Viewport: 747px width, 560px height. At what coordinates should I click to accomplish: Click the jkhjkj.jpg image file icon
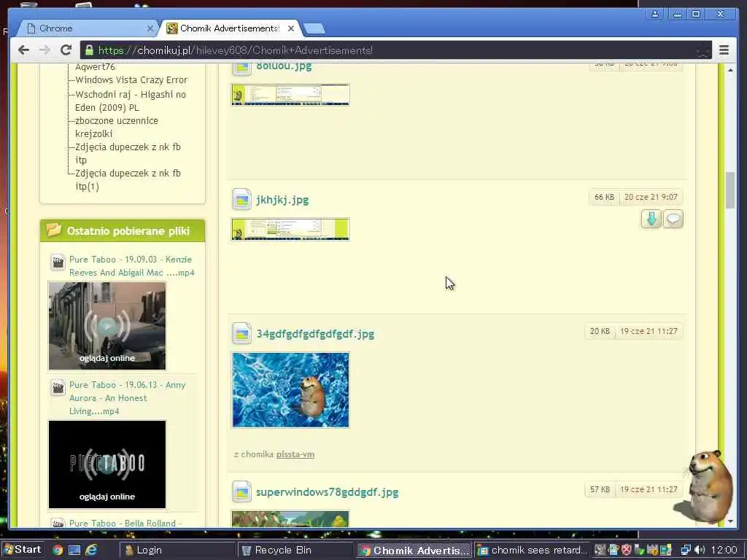coord(241,200)
